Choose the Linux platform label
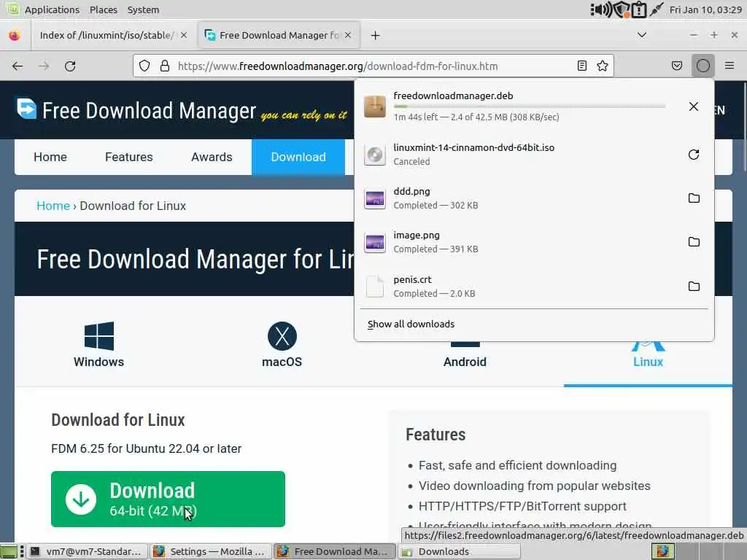The height and width of the screenshot is (560, 747). (x=648, y=362)
